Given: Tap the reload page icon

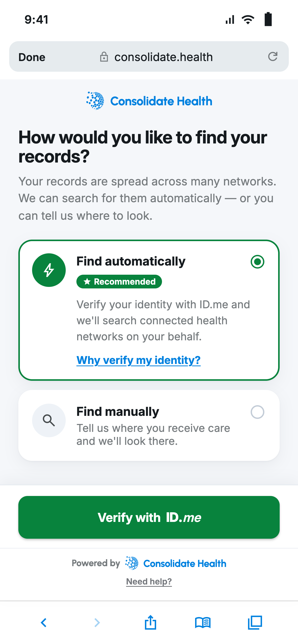Looking at the screenshot, I should point(273,56).
